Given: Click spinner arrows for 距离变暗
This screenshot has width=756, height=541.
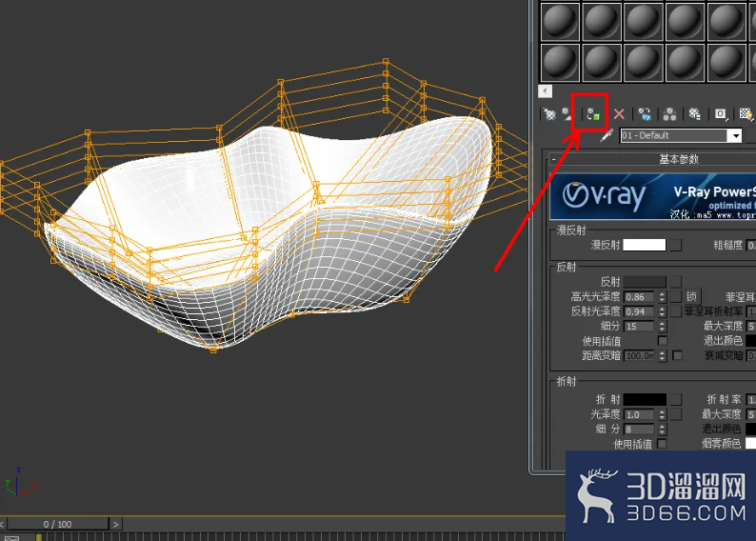Looking at the screenshot, I should click(662, 356).
